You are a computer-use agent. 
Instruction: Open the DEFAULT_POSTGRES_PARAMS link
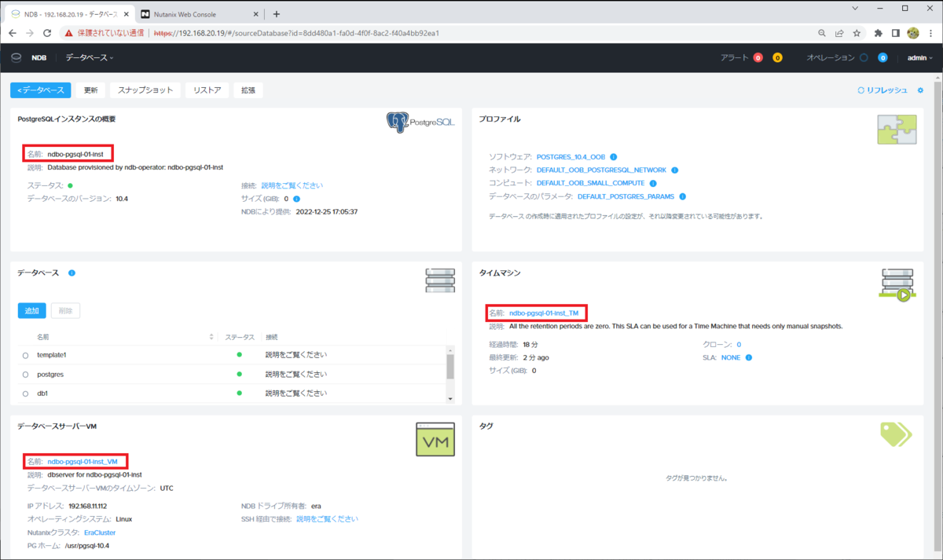point(626,196)
